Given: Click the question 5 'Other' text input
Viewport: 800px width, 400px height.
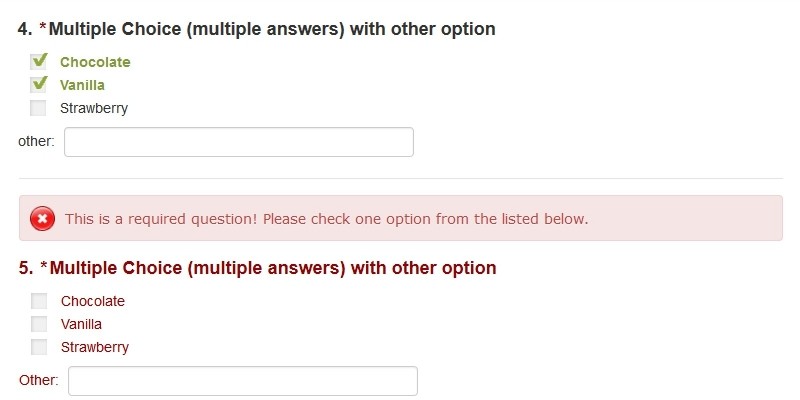Looking at the screenshot, I should coord(242,381).
